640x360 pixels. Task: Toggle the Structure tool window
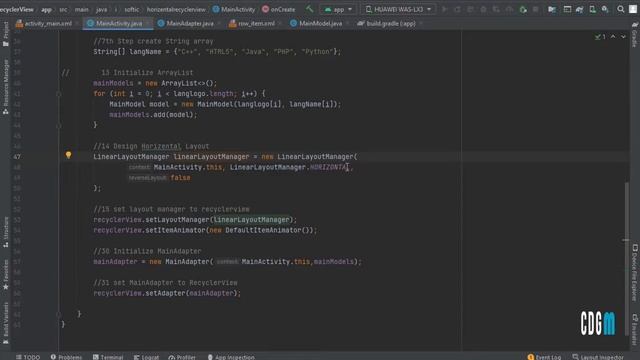(5, 232)
